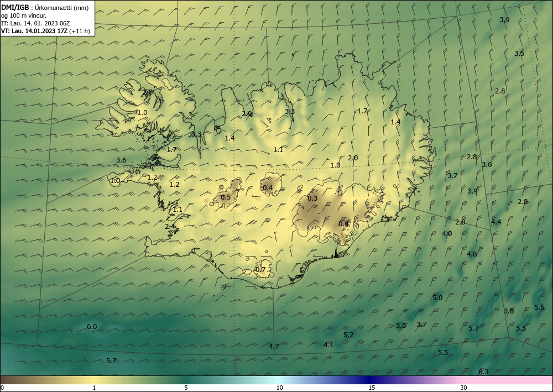Viewport: 553px width, 392px height.
Task: Click the 'IT: Lau. 14. 01. 2023 06Z' line
Action: (35, 23)
